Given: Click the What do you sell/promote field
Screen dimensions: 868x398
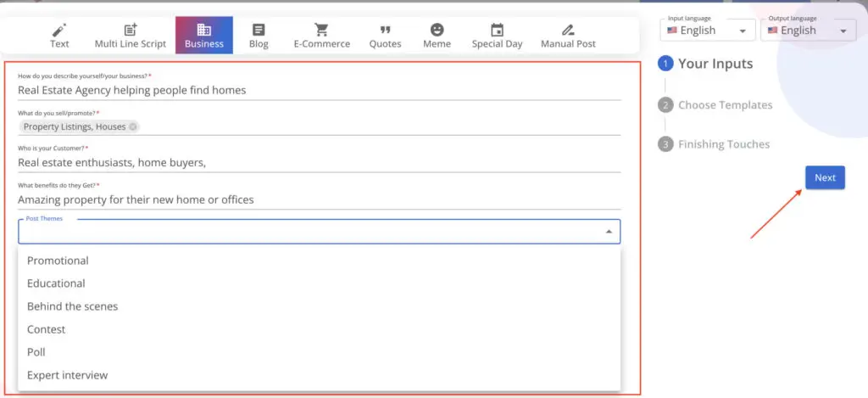Looking at the screenshot, I should tap(320, 127).
